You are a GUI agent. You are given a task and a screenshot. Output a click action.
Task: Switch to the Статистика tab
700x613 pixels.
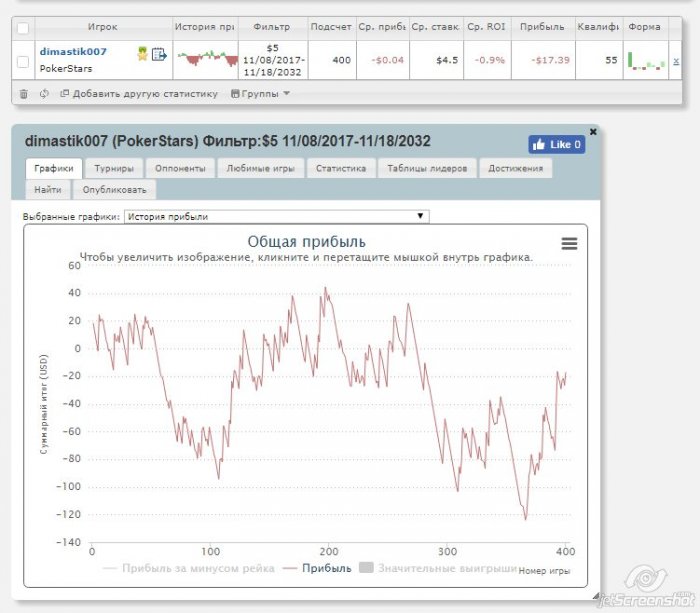341,168
